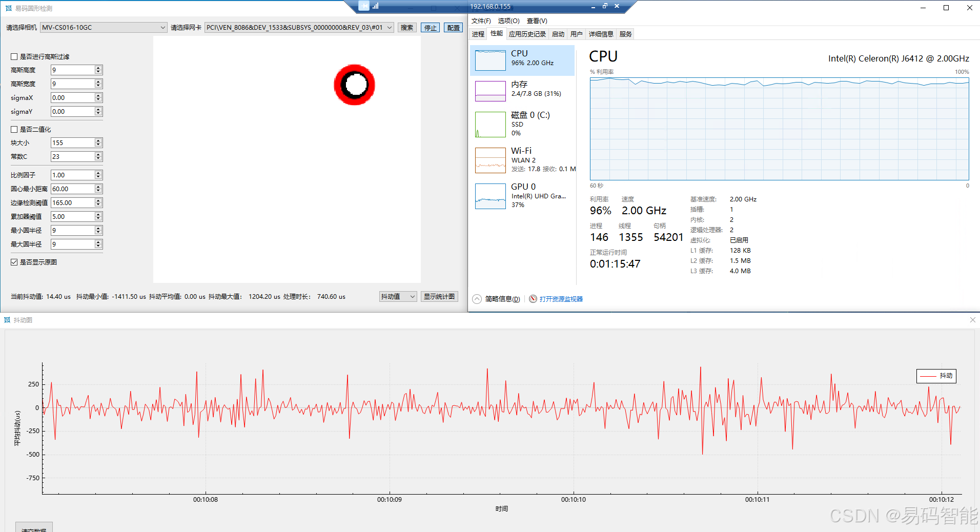Viewport: 980px width, 532px height.
Task: Close the 192.168.0.155 remote session bar
Action: click(617, 6)
